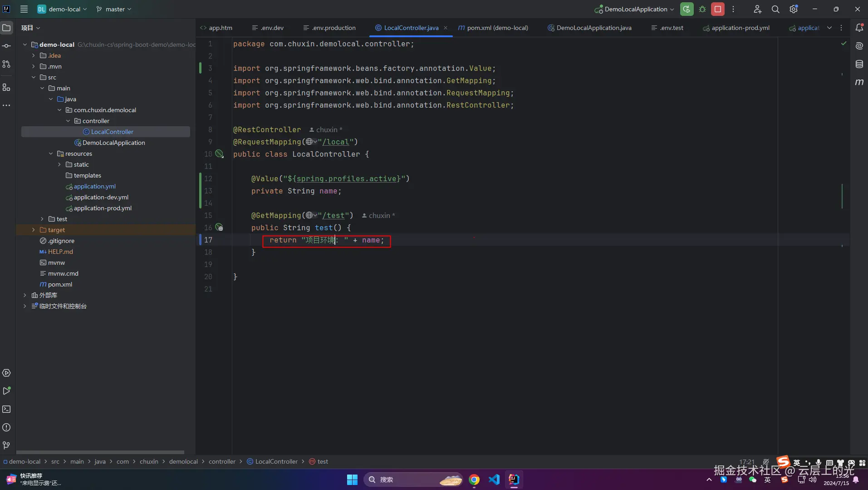
Task: Open URL mapping dropdown on line 9
Action: (311, 142)
